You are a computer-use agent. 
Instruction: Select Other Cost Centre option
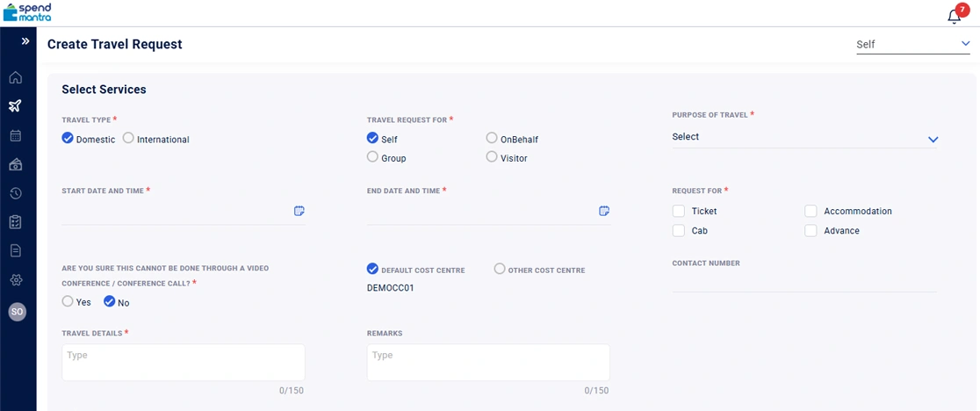[500, 270]
